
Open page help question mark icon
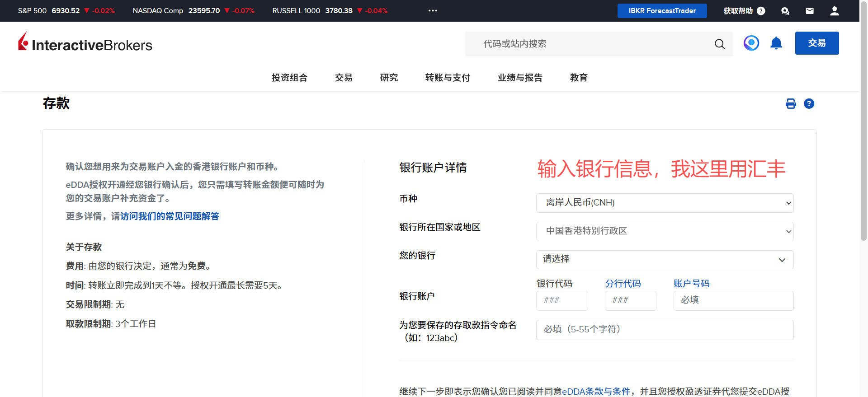(x=809, y=104)
